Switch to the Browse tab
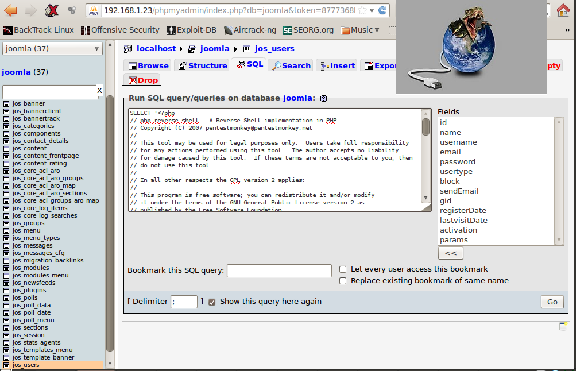This screenshot has width=588, height=371. click(x=148, y=65)
